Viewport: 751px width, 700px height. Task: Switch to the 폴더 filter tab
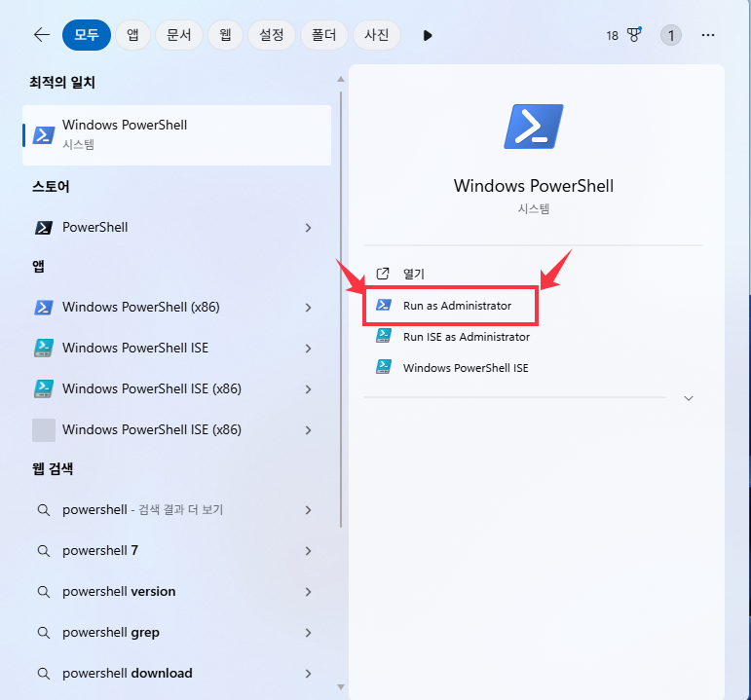pyautogui.click(x=324, y=35)
